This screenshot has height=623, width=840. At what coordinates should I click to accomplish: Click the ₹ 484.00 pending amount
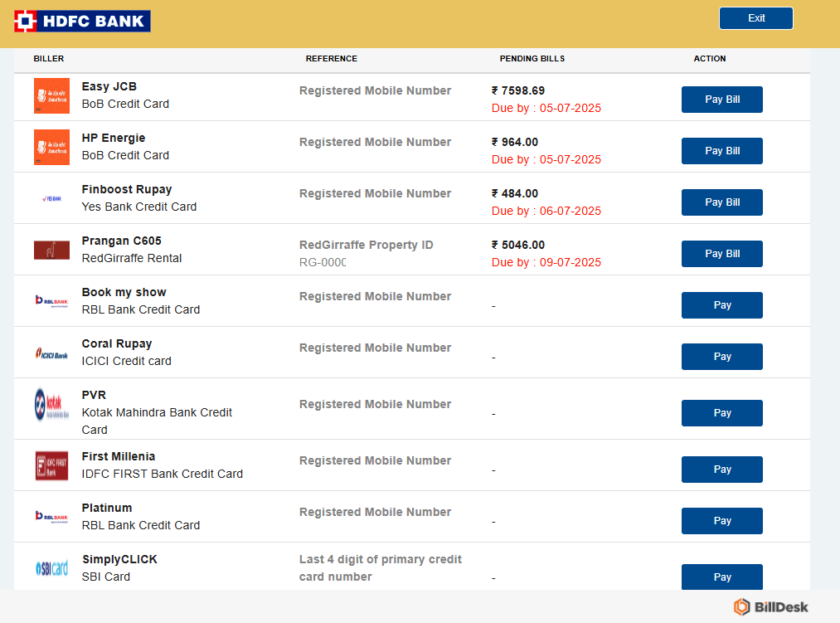pyautogui.click(x=515, y=193)
